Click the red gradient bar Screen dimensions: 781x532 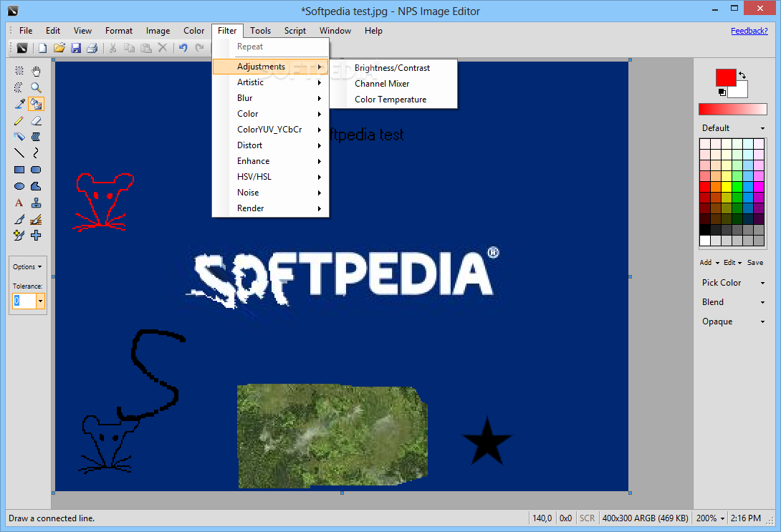pos(733,110)
